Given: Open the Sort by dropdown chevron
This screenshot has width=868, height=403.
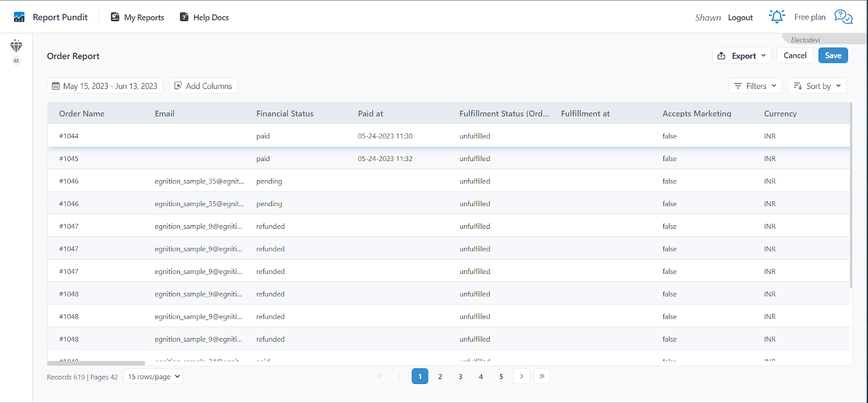Looking at the screenshot, I should (839, 86).
